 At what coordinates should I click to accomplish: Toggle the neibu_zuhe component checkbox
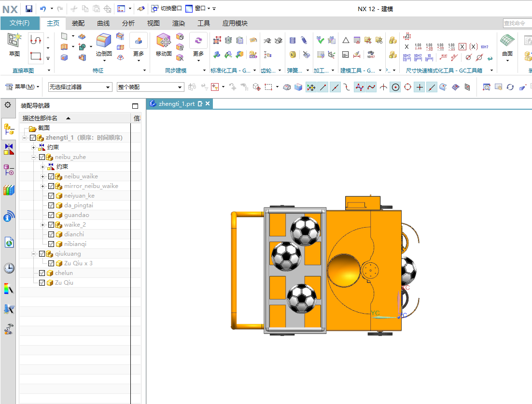pyautogui.click(x=42, y=157)
